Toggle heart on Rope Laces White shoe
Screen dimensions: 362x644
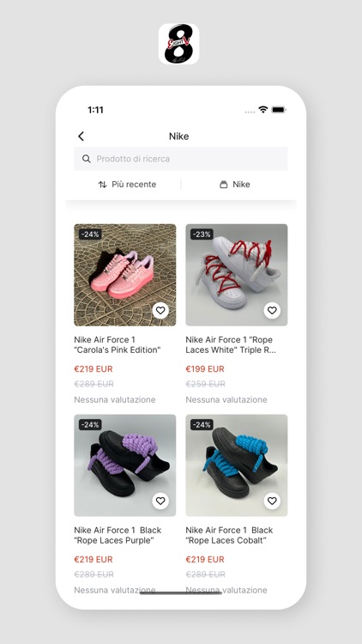272,311
